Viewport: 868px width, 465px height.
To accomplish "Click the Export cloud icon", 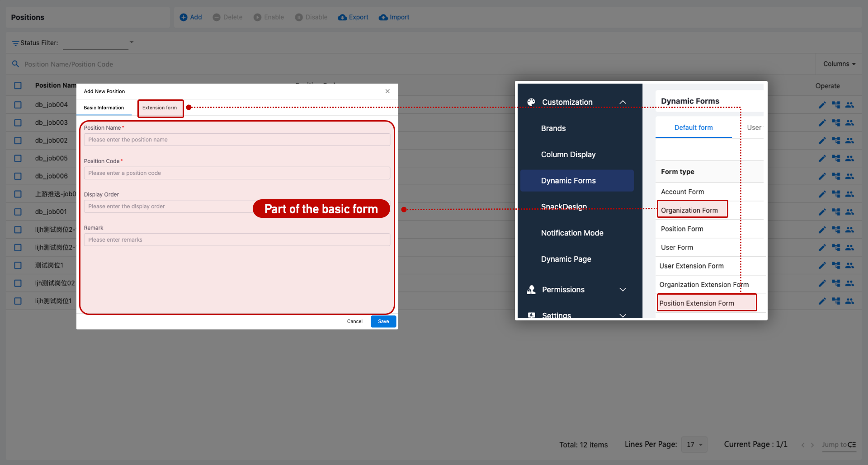I will (x=342, y=17).
